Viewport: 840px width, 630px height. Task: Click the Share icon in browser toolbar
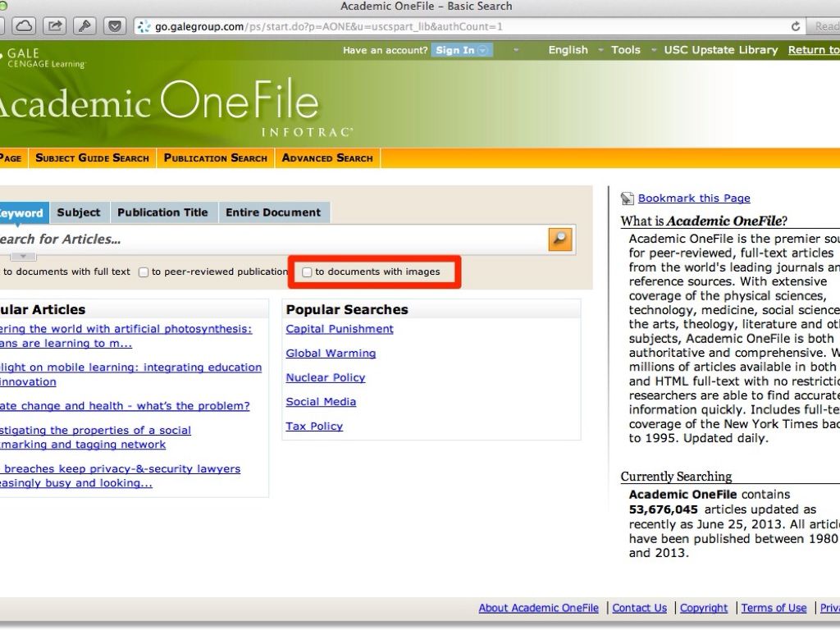coord(54,26)
